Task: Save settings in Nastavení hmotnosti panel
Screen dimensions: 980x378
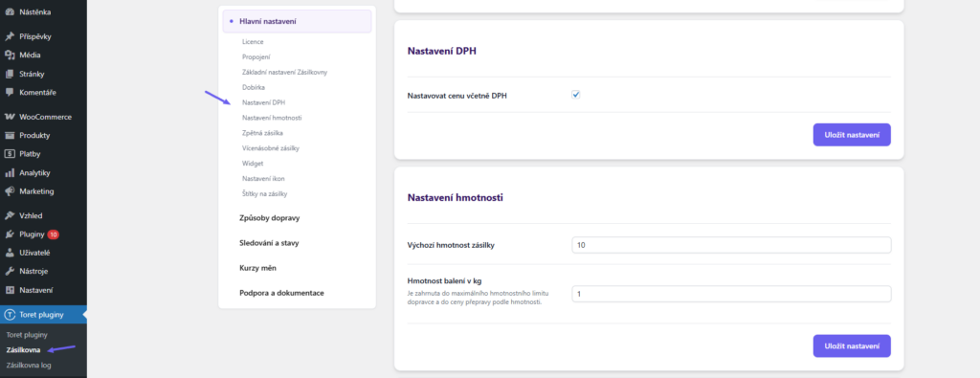Action: 851,346
